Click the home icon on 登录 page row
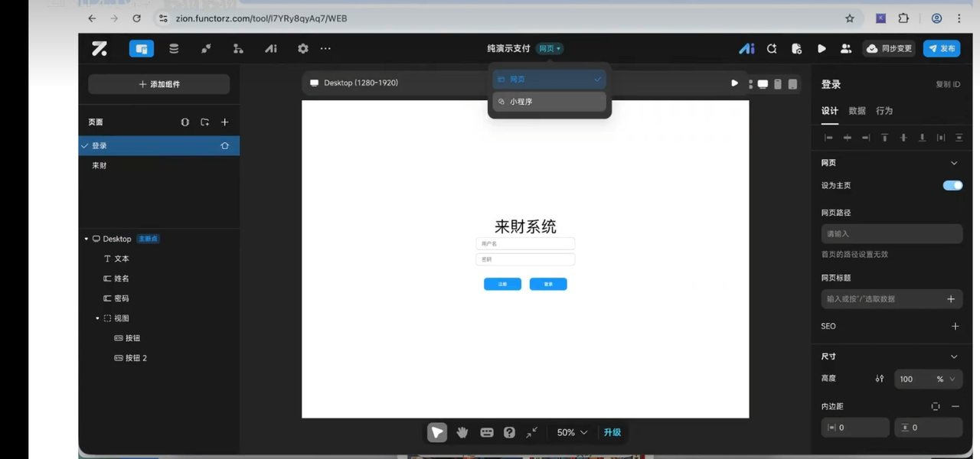 pyautogui.click(x=224, y=145)
